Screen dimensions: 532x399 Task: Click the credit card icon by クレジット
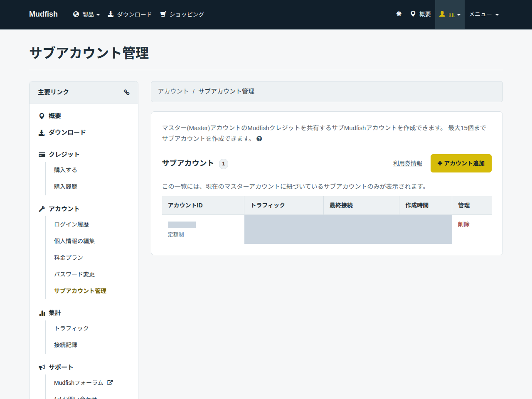[42, 155]
